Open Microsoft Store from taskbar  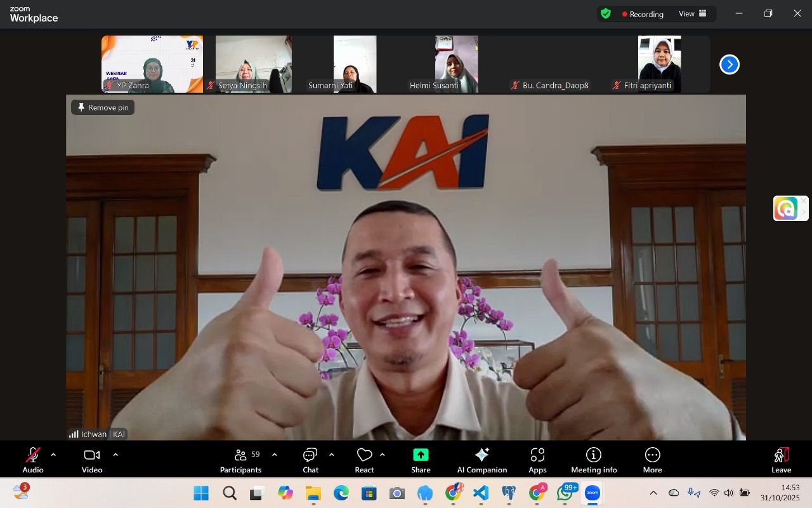tap(369, 493)
